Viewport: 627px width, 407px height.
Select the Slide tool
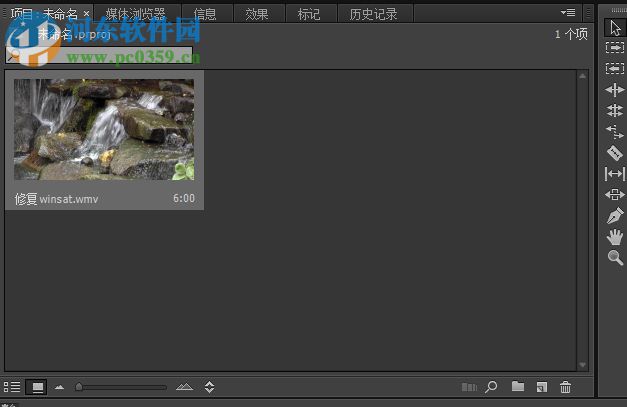click(615, 195)
